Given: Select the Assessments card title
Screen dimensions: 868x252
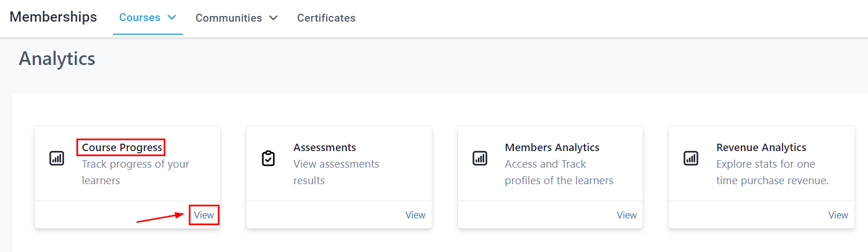Looking at the screenshot, I should pyautogui.click(x=325, y=148).
